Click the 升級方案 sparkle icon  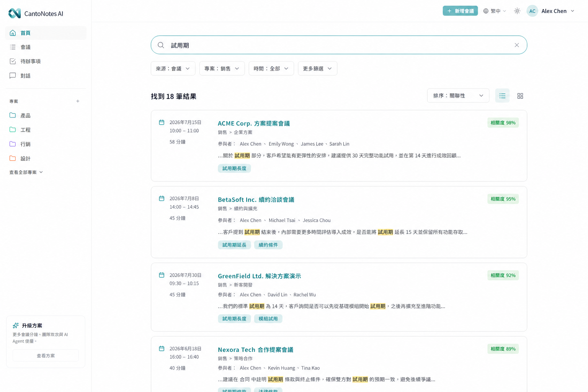[16, 325]
